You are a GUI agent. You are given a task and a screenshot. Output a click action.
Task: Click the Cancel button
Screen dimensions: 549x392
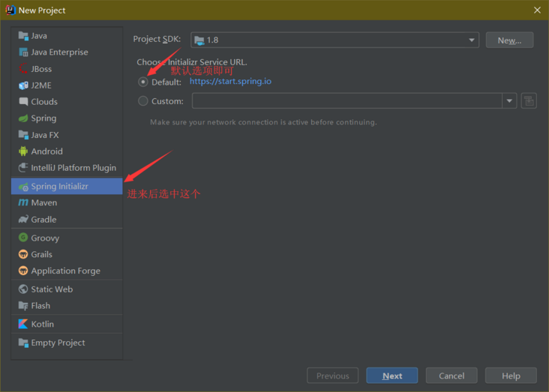[x=451, y=376]
